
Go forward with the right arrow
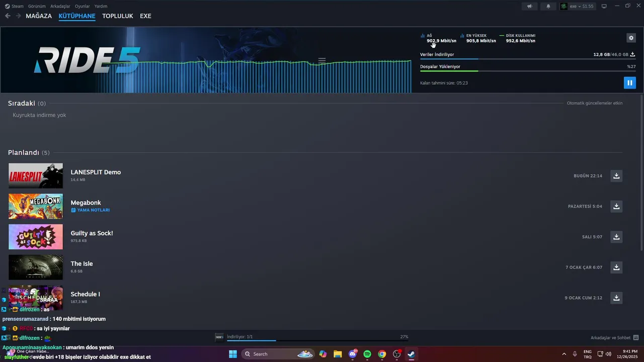click(18, 16)
